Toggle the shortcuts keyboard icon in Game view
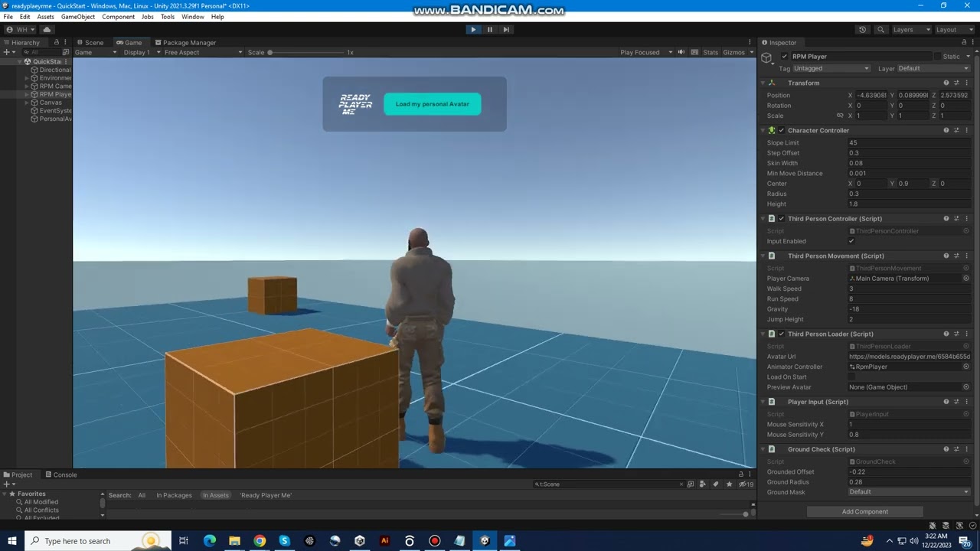The width and height of the screenshot is (980, 551). tap(695, 52)
